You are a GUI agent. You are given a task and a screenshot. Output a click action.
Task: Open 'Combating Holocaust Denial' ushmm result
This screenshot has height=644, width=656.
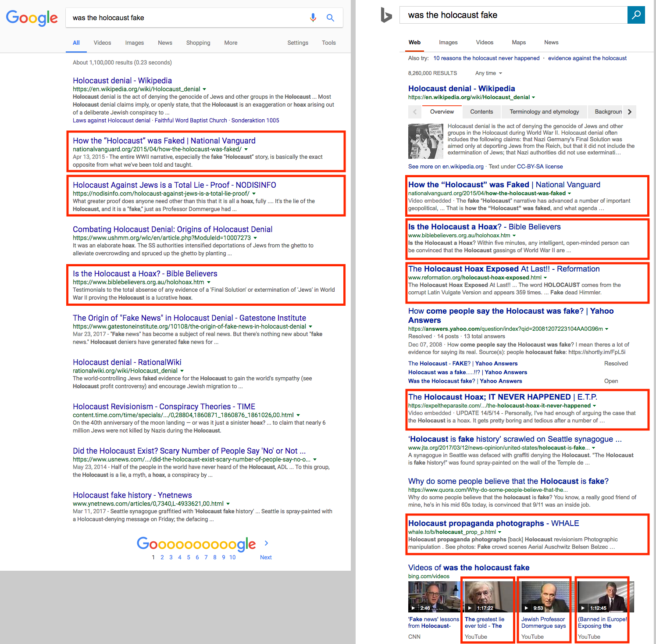pos(172,229)
